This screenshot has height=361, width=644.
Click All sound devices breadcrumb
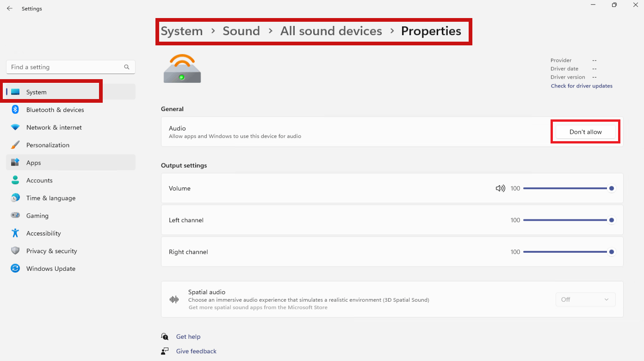click(331, 31)
